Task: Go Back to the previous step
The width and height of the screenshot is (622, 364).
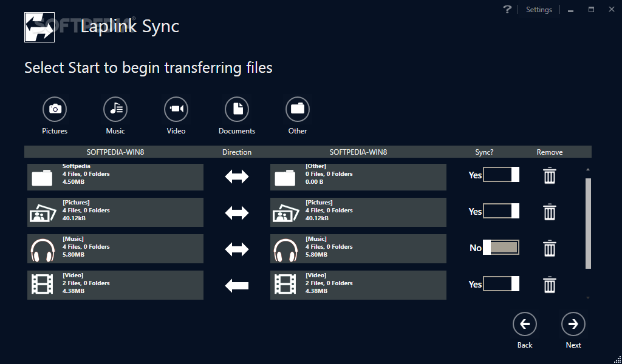Action: point(525,325)
